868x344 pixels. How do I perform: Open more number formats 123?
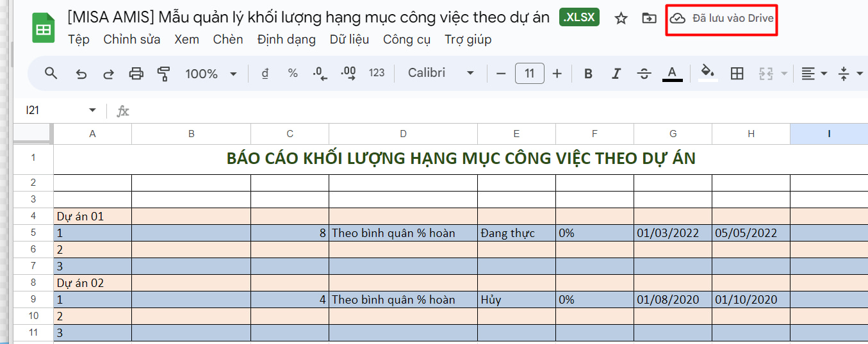pos(377,73)
